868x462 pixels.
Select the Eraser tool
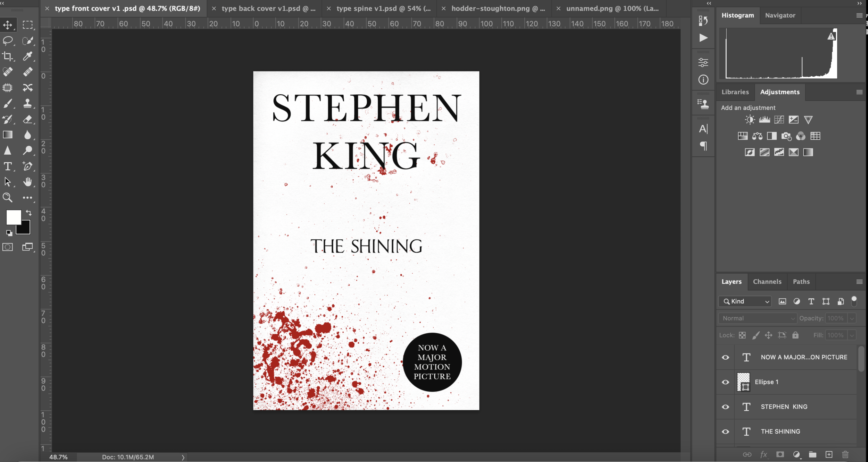point(28,119)
